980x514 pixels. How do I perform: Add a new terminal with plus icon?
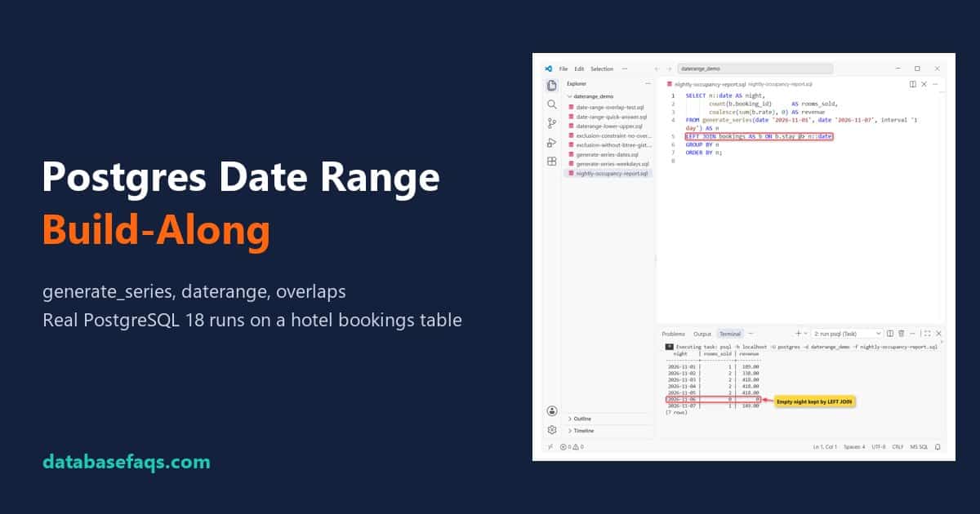[798, 333]
